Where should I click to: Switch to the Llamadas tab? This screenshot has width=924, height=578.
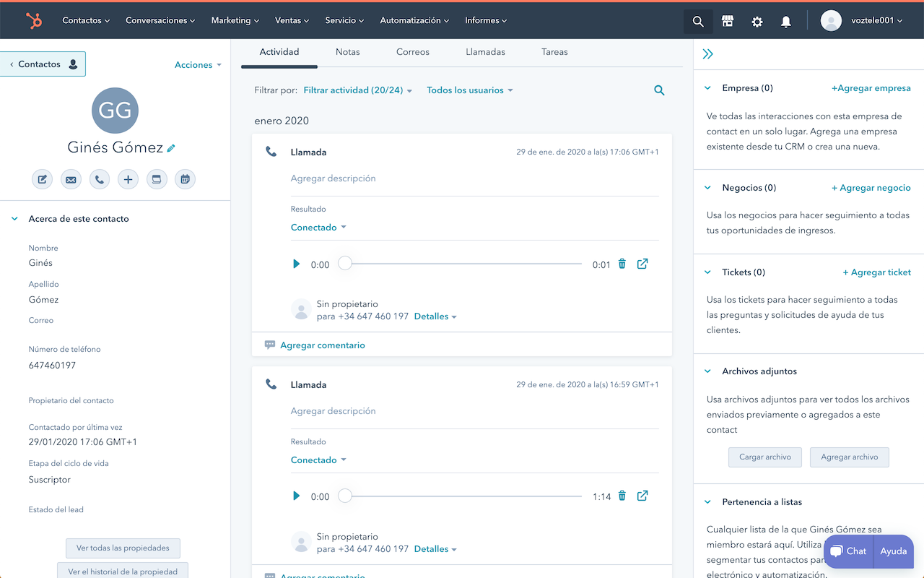pos(486,52)
